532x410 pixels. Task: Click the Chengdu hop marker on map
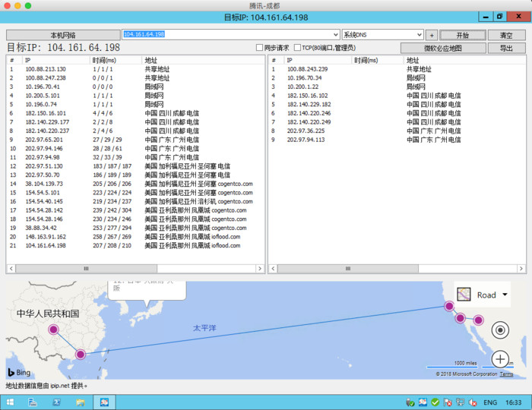tap(53, 330)
